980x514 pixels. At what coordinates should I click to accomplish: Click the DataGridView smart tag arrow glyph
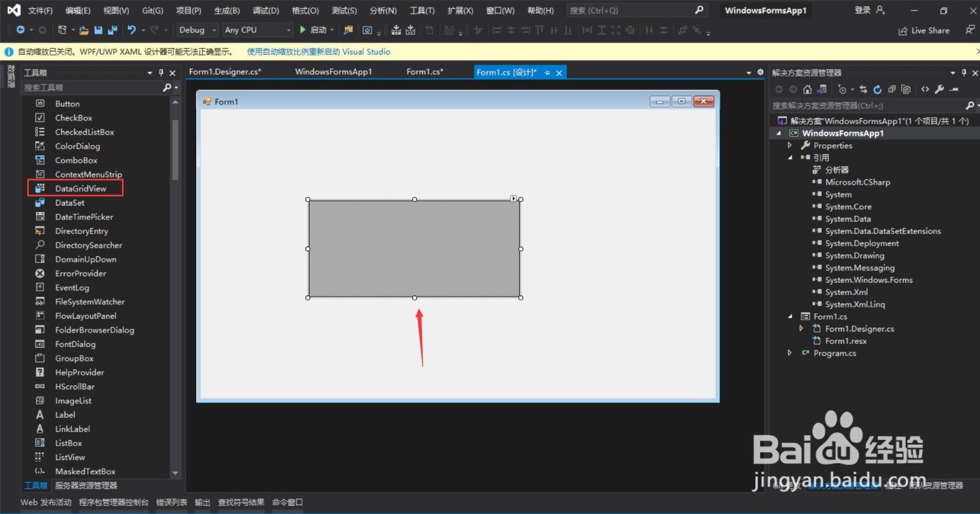[513, 198]
